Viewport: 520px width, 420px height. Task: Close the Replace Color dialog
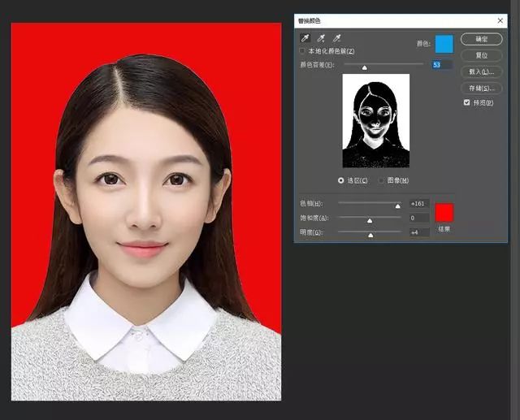pyautogui.click(x=500, y=20)
